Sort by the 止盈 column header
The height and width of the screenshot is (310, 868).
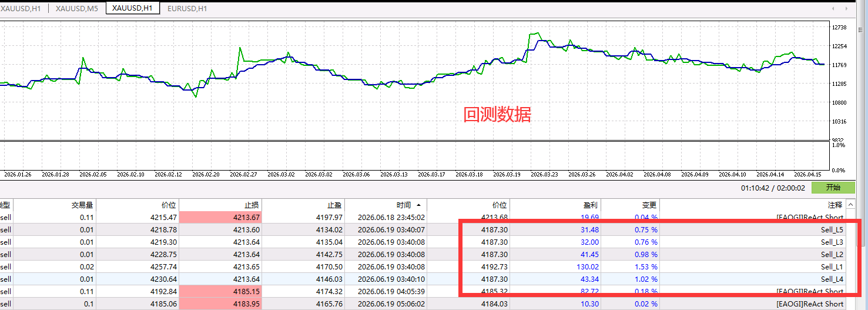click(x=334, y=205)
